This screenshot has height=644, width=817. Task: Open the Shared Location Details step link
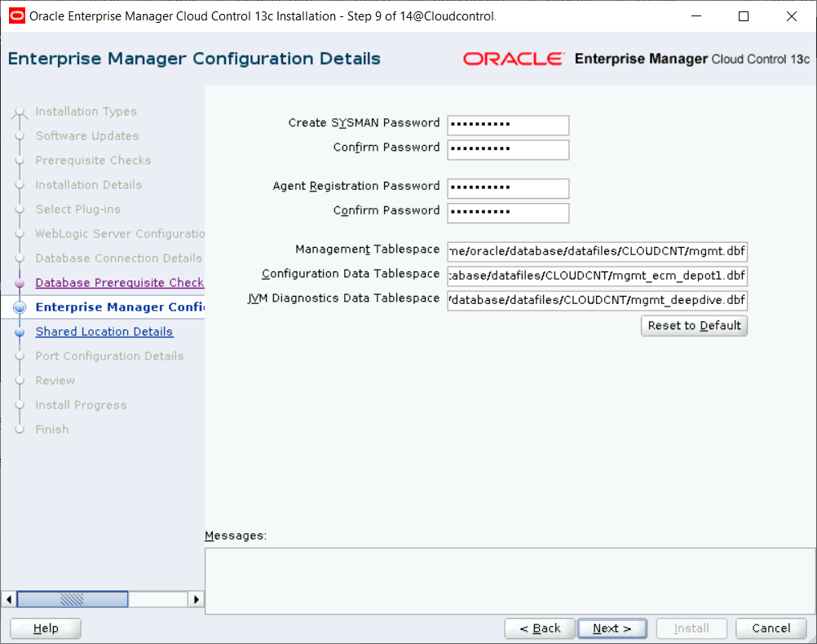[x=104, y=332]
